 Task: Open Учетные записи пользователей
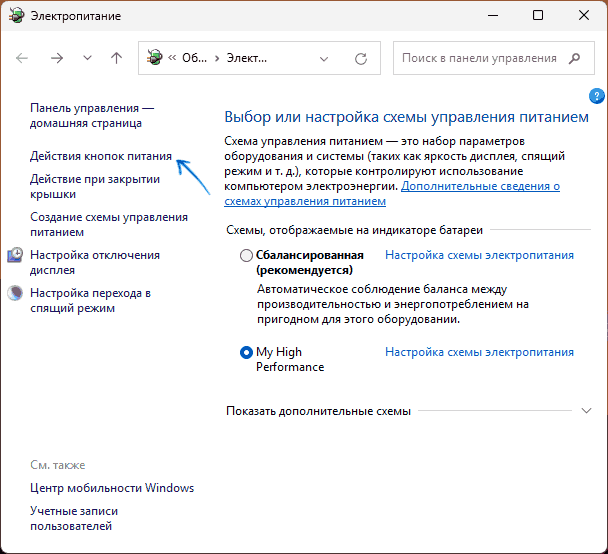[x=74, y=518]
